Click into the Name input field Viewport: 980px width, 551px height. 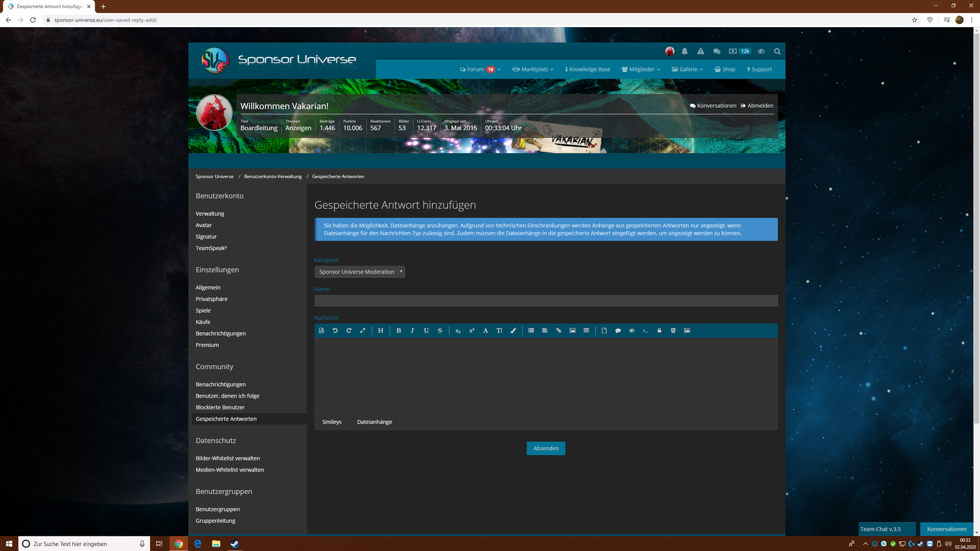pos(546,301)
